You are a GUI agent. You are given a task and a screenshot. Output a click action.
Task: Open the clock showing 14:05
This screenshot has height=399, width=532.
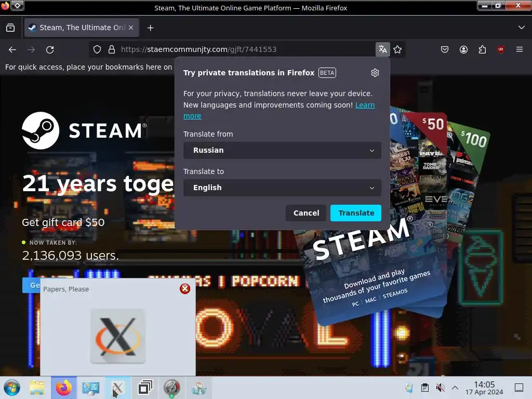click(x=484, y=388)
